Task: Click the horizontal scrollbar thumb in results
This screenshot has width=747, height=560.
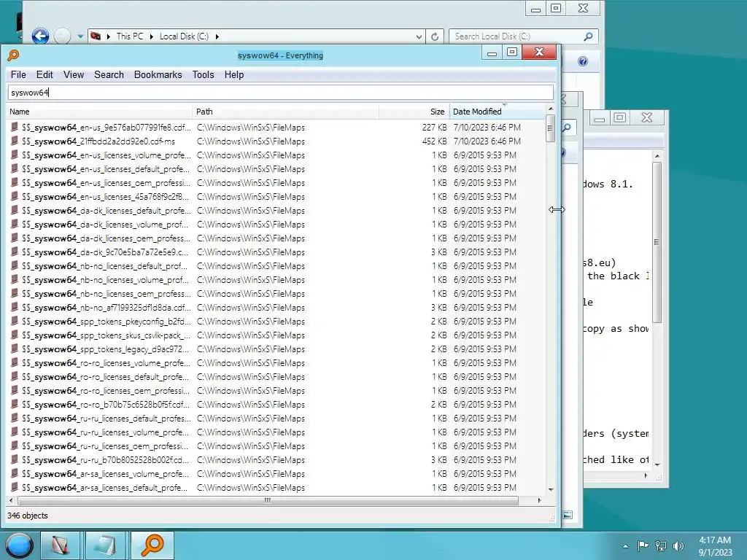Action: click(268, 500)
